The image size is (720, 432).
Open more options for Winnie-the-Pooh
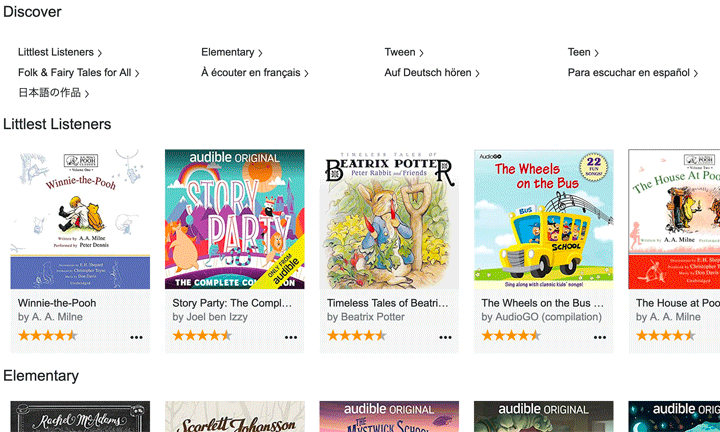pos(136,337)
